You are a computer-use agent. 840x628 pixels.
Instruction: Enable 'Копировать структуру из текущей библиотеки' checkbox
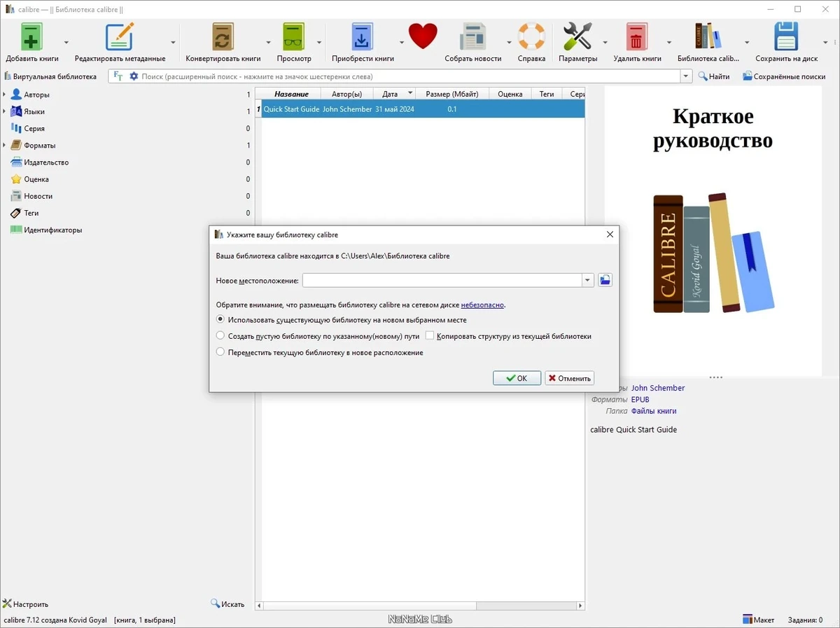[430, 336]
